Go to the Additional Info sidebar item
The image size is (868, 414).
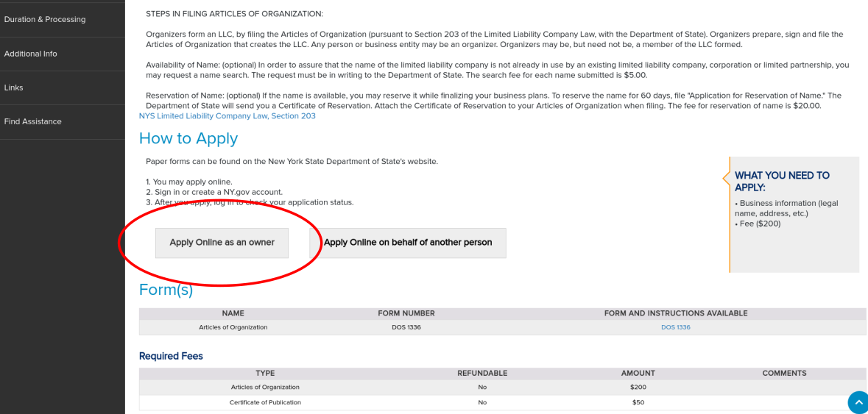pos(31,54)
